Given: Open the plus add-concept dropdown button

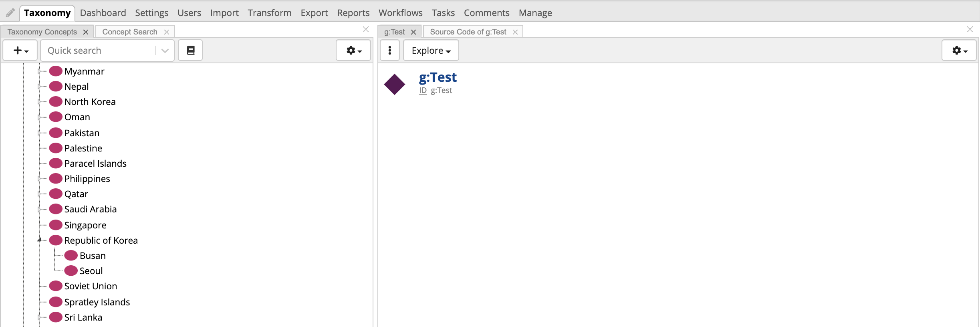Looking at the screenshot, I should [x=20, y=50].
